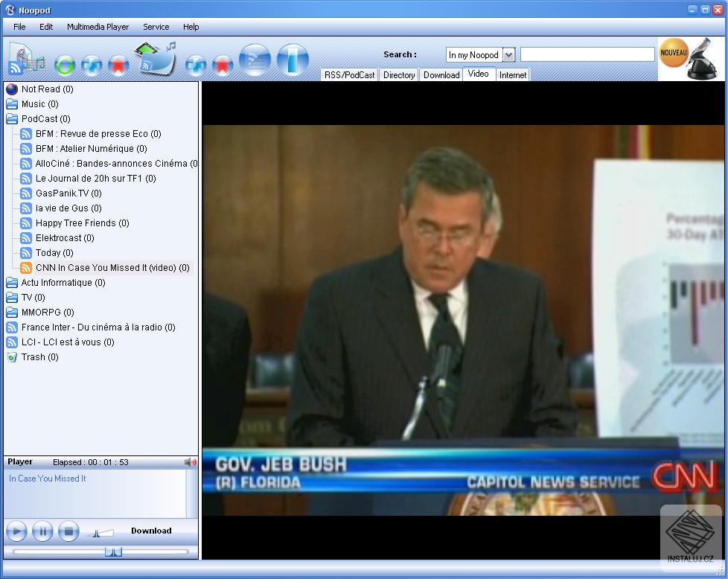Click the blue folder with RSS icon
This screenshot has height=579, width=728.
pos(156,59)
